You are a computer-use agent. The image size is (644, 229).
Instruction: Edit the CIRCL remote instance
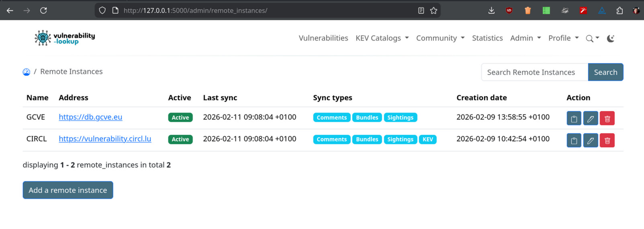(x=590, y=140)
